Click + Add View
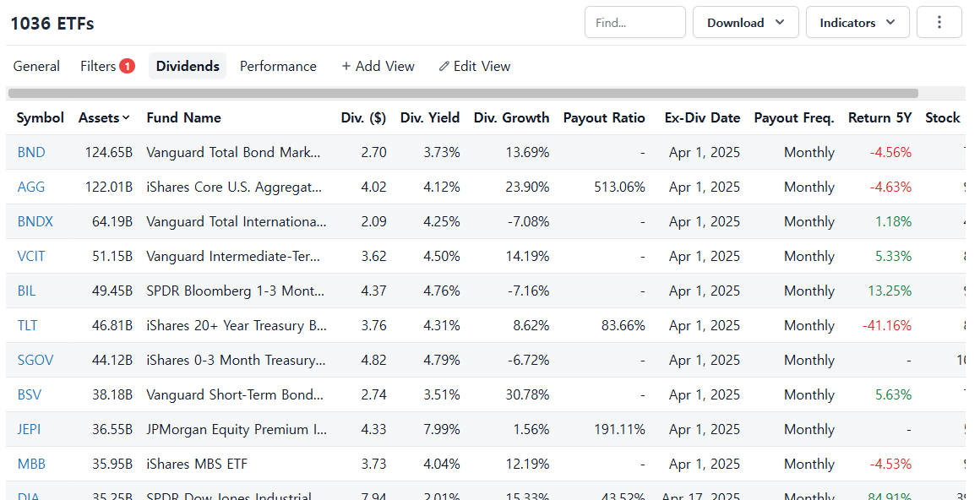The height and width of the screenshot is (500, 980). 378,66
